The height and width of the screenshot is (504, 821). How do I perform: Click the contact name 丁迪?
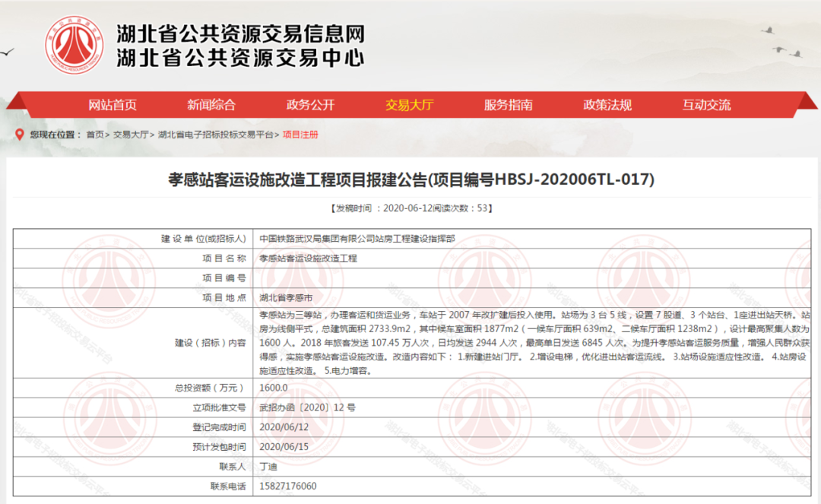268,466
